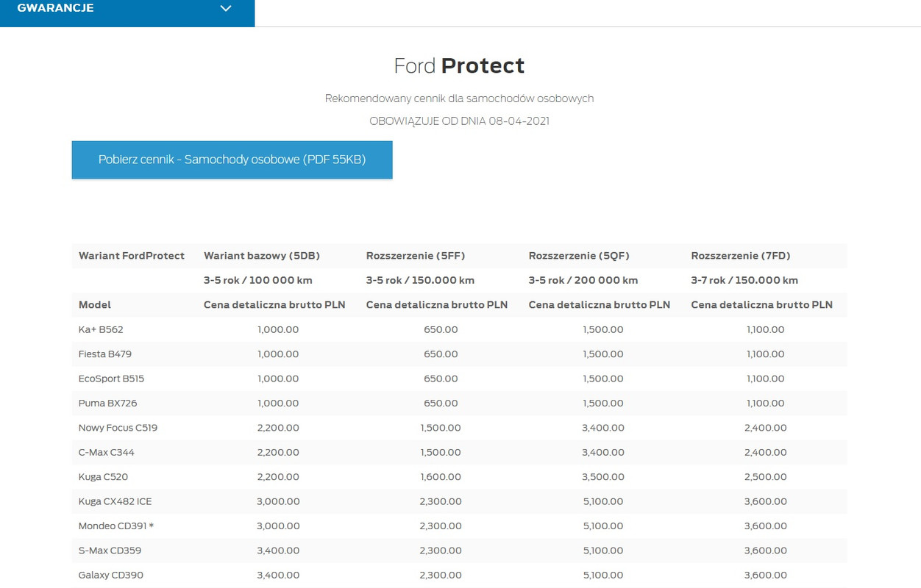
Task: Click the C-Max C344 model row label
Action: point(107,452)
